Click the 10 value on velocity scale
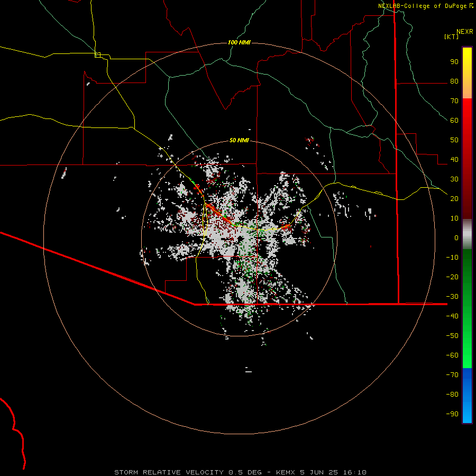Viewport: 476px width, 476px height. tap(454, 218)
